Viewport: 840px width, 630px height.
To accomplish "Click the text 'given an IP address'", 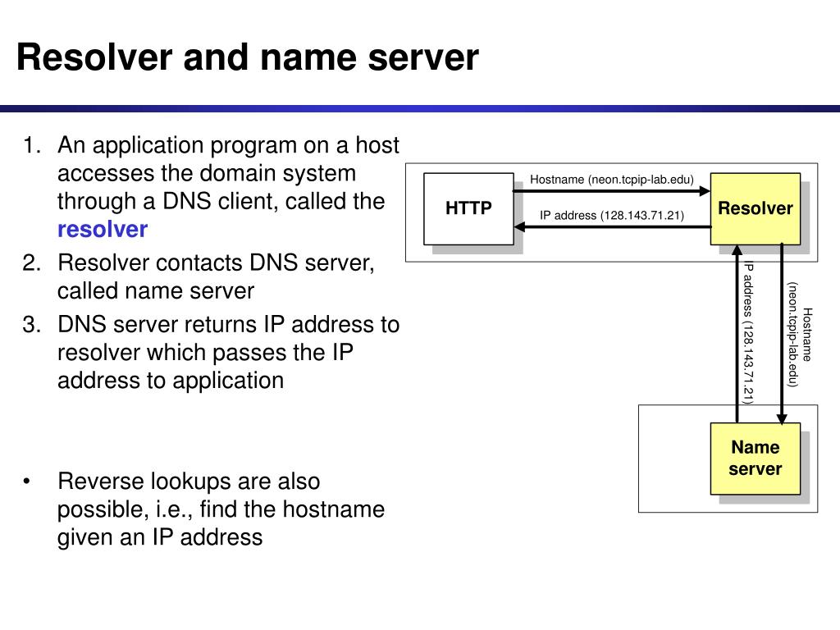I will click(160, 536).
